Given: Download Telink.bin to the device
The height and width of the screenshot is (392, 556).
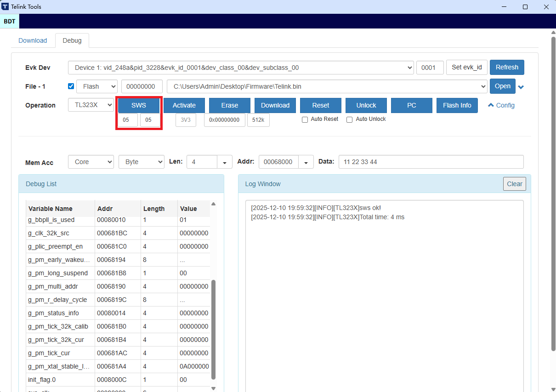Looking at the screenshot, I should 275,105.
